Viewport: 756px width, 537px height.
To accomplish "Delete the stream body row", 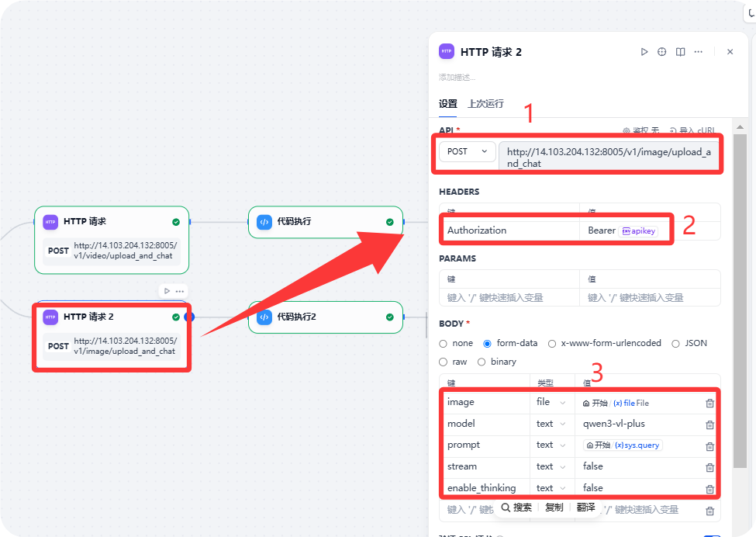I will tap(709, 467).
